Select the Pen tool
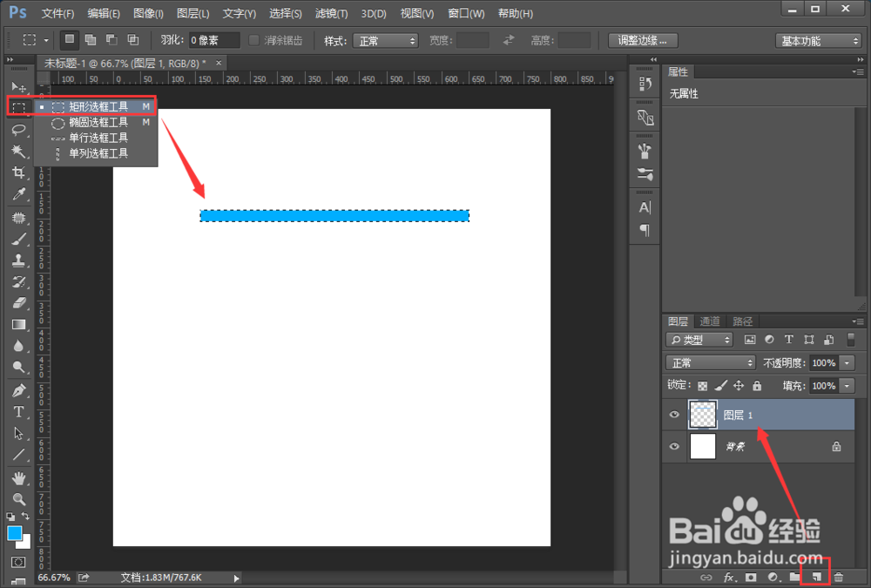This screenshot has width=871, height=588. tap(18, 391)
